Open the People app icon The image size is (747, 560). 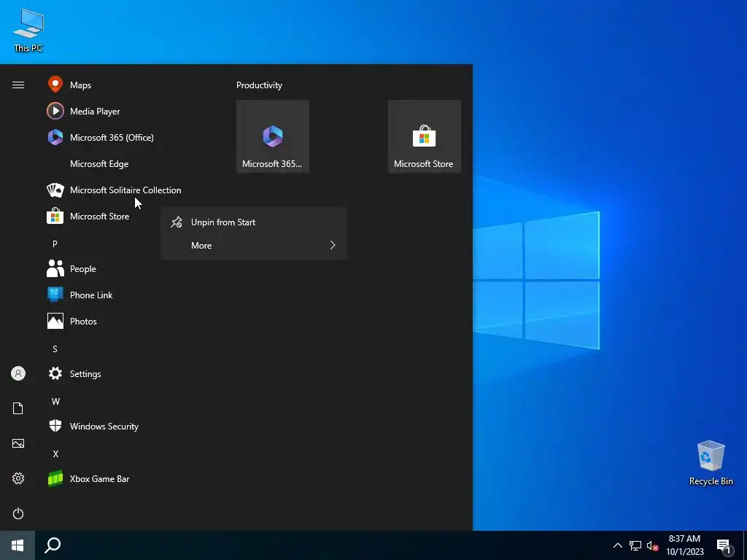(x=55, y=268)
